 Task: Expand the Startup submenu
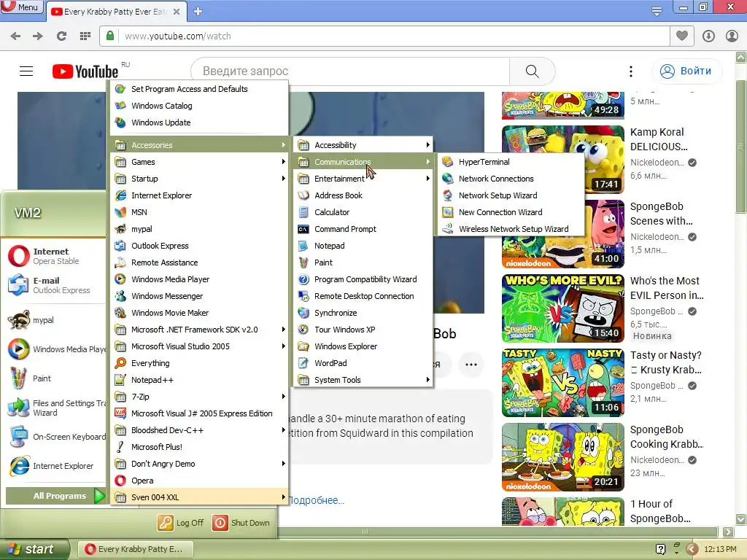(x=199, y=179)
